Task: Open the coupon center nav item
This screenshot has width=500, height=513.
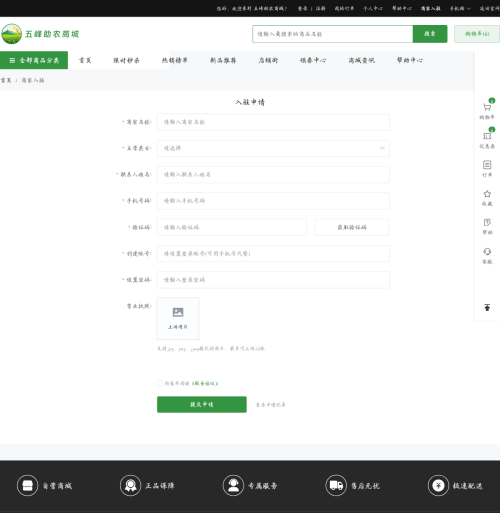Action: point(313,60)
